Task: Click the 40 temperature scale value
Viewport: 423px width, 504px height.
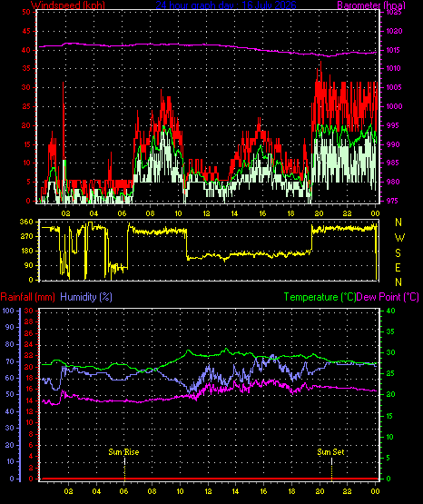Action: [390, 311]
